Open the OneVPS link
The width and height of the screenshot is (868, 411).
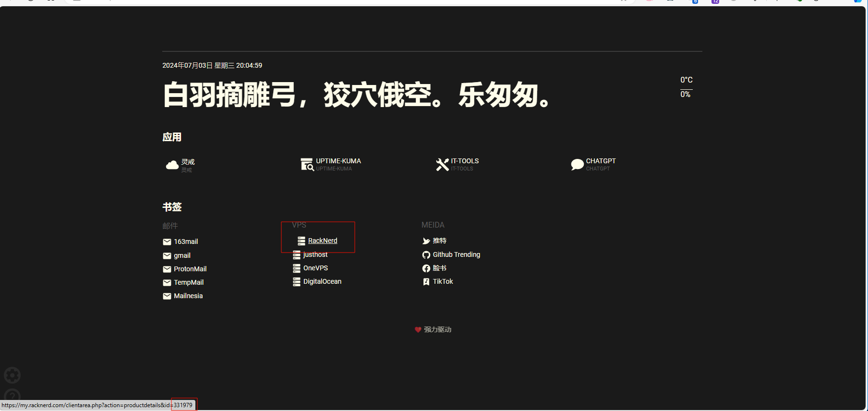click(315, 268)
